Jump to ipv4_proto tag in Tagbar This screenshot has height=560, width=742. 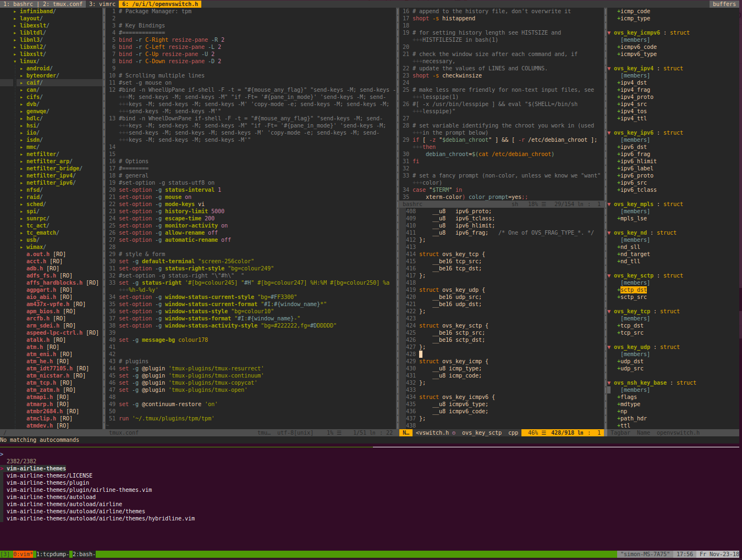click(637, 97)
